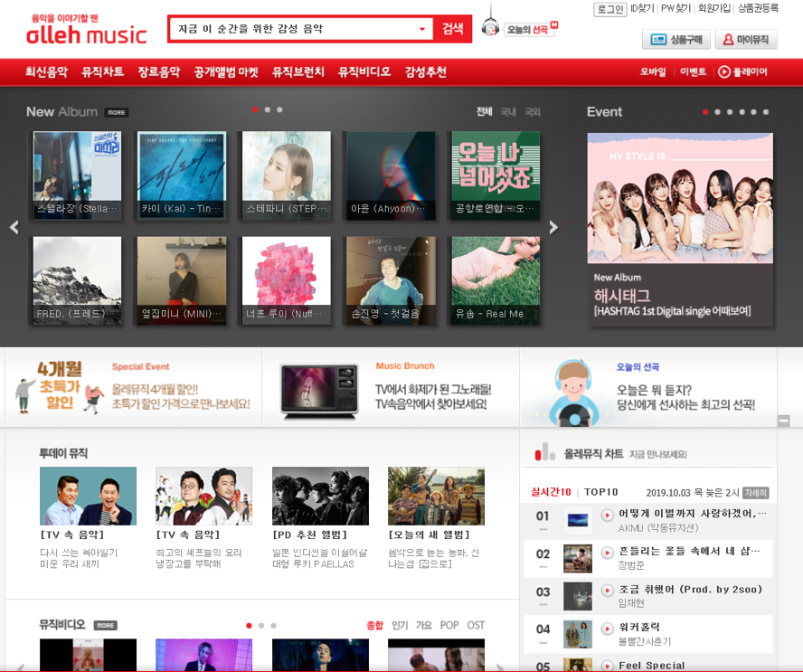Open the 회원가입 link
Viewport: 803px width, 672px height.
point(713,8)
